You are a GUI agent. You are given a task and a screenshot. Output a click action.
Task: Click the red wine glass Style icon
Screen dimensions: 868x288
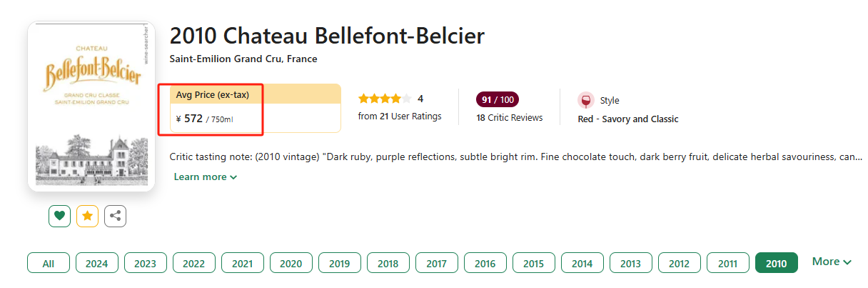pyautogui.click(x=586, y=101)
